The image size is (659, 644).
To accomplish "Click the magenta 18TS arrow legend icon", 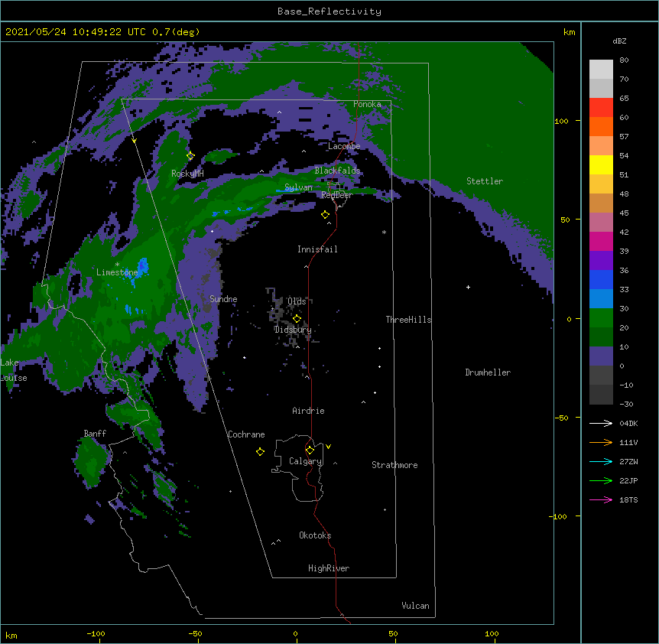I will click(x=601, y=499).
